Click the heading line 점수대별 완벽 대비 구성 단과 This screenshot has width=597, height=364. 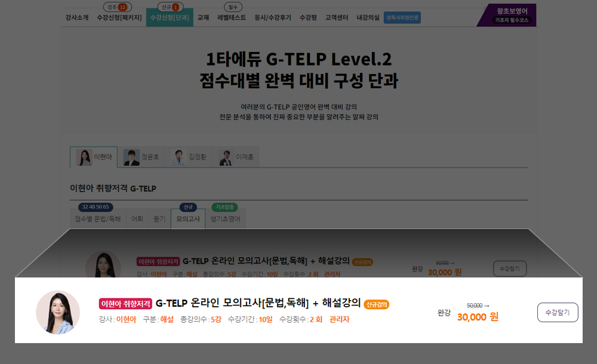[299, 81]
